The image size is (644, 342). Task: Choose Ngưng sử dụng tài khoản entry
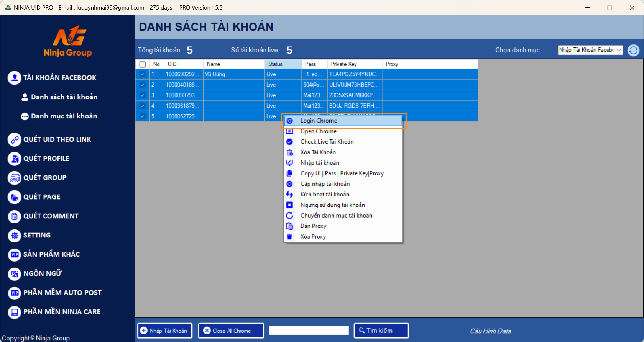(343, 205)
